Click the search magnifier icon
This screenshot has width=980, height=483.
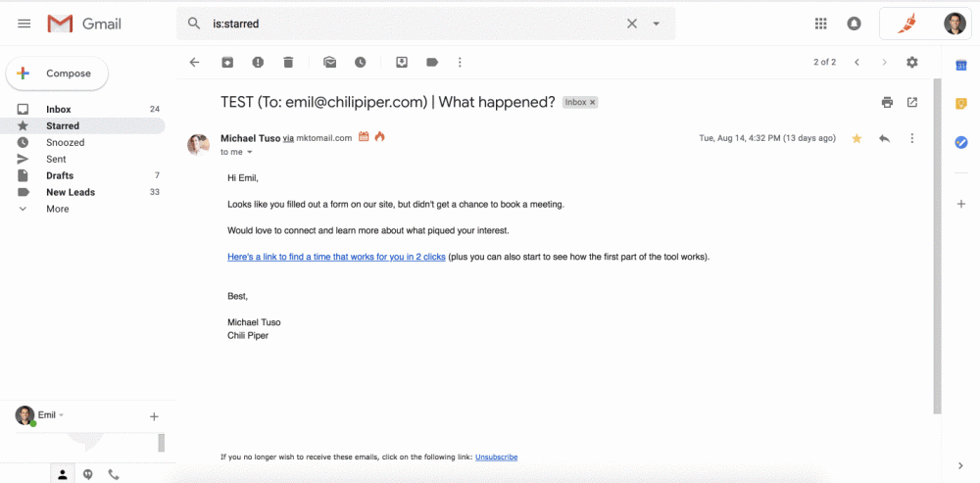(x=194, y=24)
